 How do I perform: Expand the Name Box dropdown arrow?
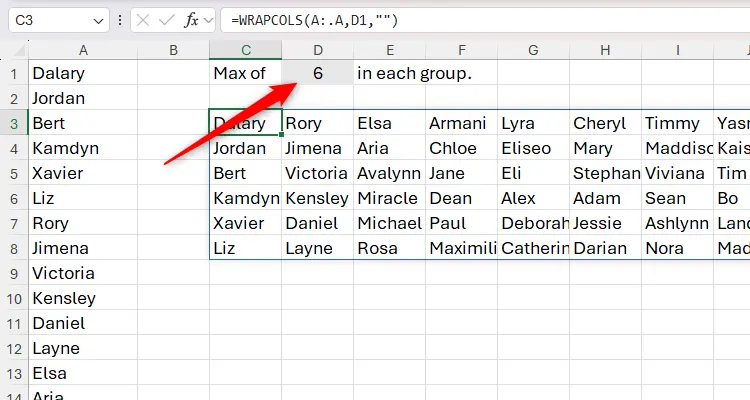click(x=98, y=20)
